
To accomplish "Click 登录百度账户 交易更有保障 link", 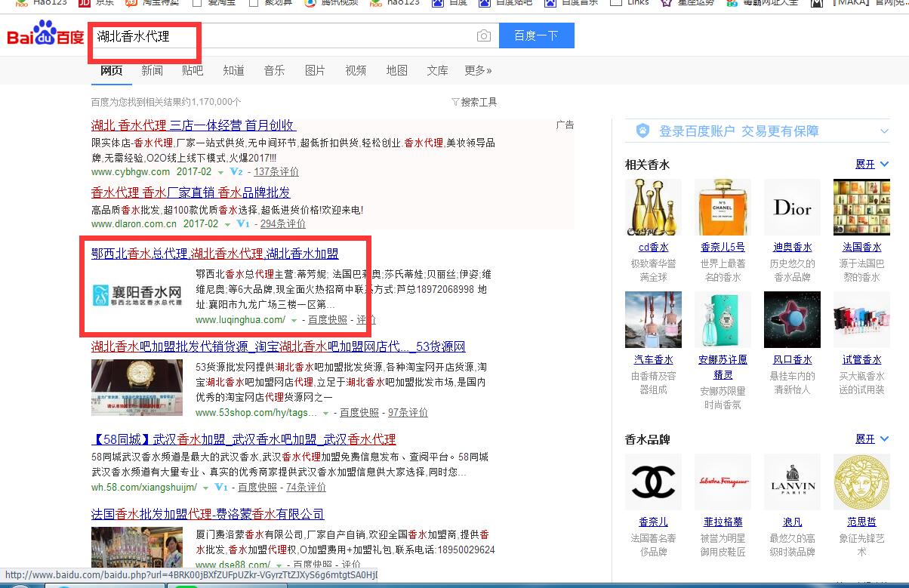I will pyautogui.click(x=739, y=131).
